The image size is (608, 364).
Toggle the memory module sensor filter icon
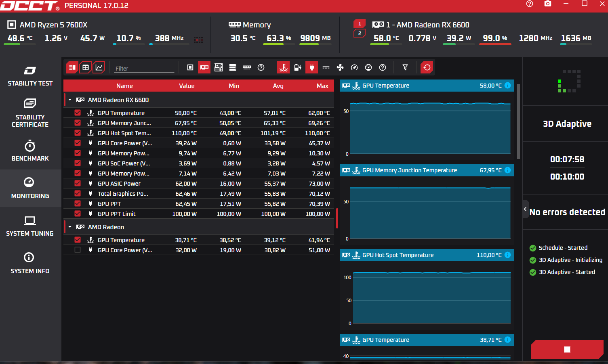(247, 67)
